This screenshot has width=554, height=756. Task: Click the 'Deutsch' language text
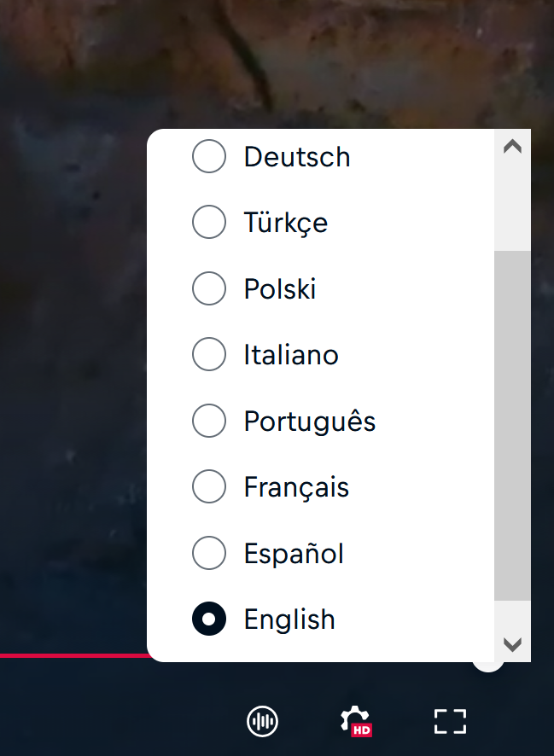point(297,157)
